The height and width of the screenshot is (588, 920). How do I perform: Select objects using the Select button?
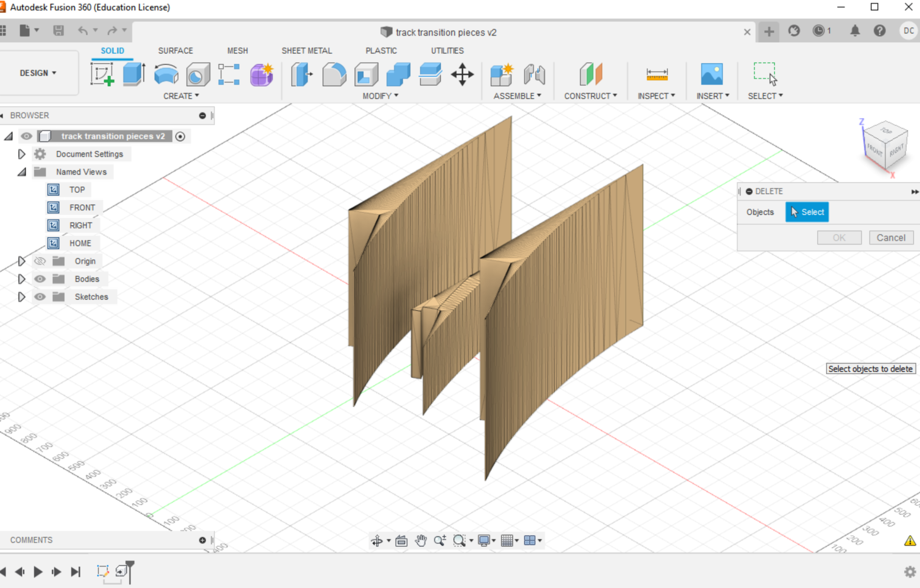click(x=807, y=212)
